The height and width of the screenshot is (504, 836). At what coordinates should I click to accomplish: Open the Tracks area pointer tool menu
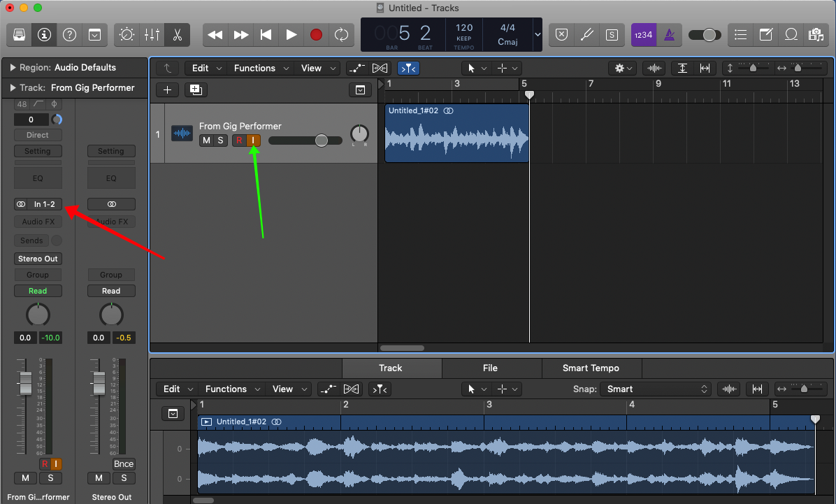[x=476, y=69]
